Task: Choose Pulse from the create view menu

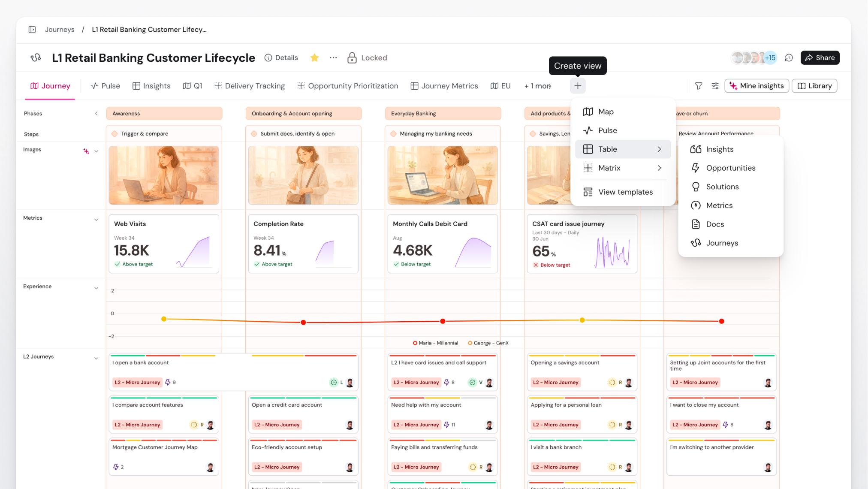Action: (623, 130)
